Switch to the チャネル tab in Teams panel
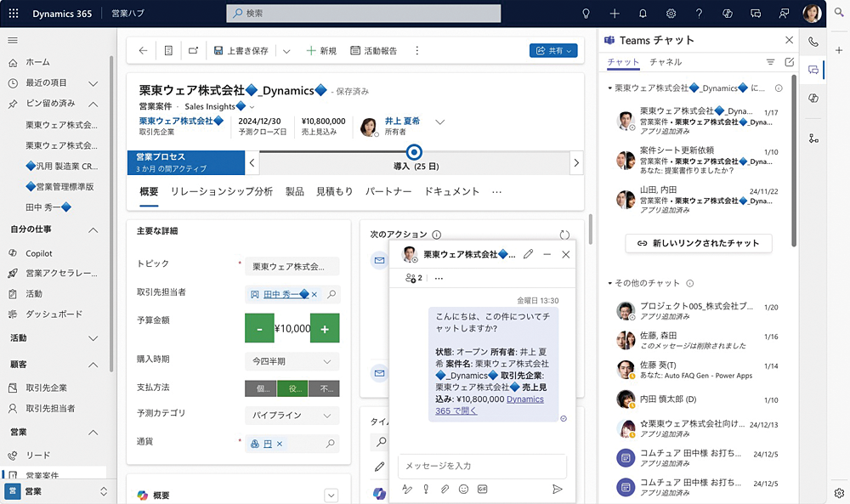Image resolution: width=850 pixels, height=504 pixels. 666,62
